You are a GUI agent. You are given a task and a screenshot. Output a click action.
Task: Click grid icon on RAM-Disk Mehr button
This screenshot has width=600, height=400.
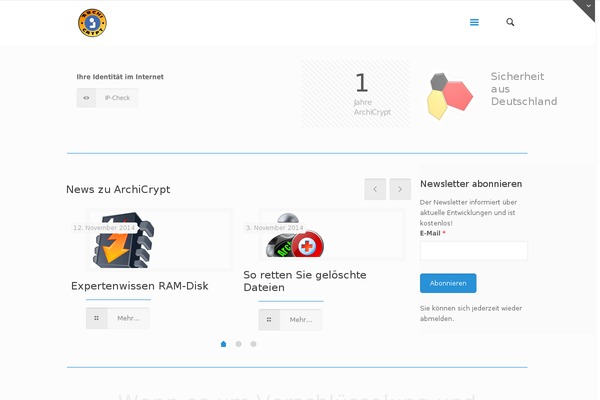[x=96, y=318]
